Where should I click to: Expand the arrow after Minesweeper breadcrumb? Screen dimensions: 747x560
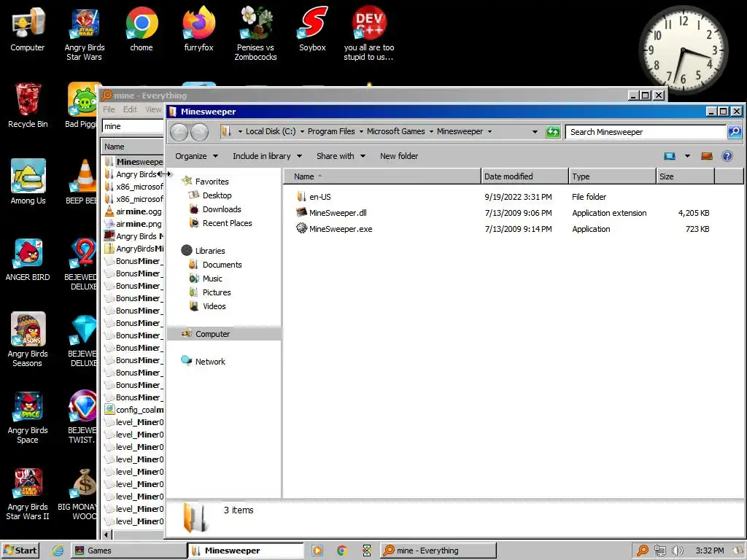(x=489, y=132)
